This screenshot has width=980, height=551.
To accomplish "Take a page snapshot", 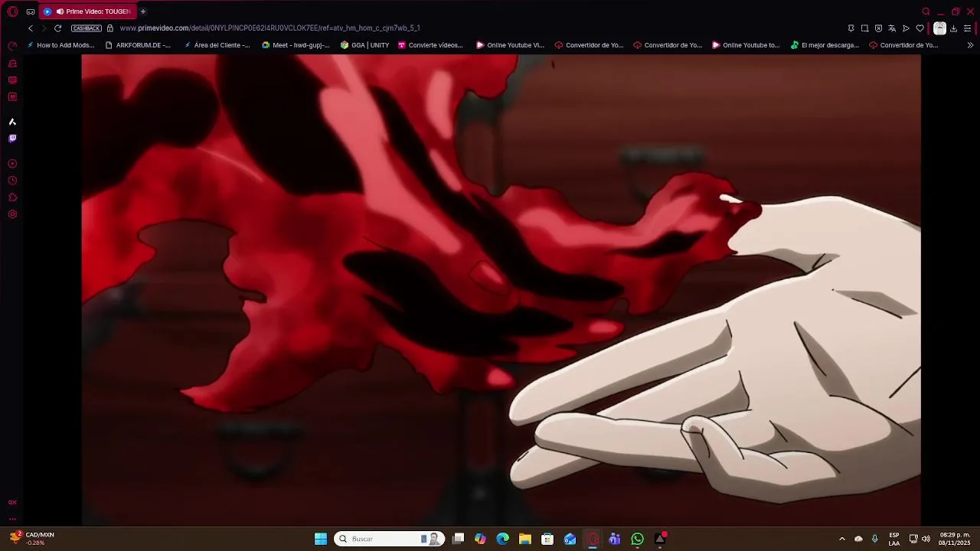I will (864, 28).
